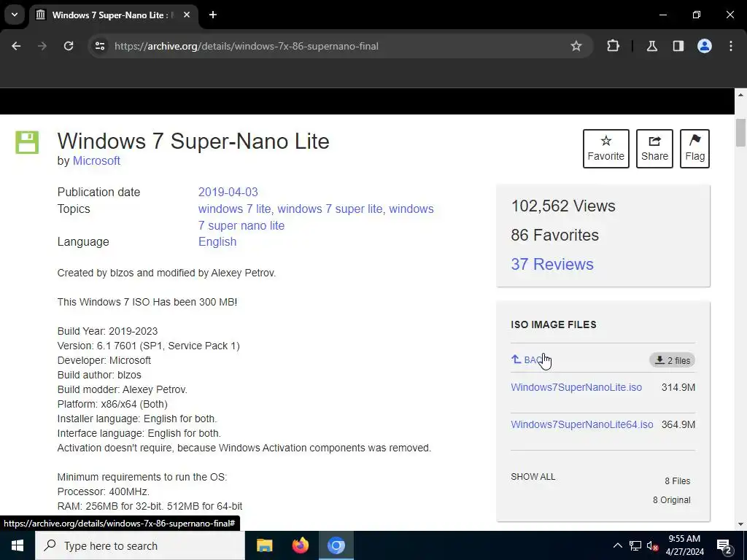This screenshot has height=560, width=747.
Task: Share this archive item
Action: 654,149
